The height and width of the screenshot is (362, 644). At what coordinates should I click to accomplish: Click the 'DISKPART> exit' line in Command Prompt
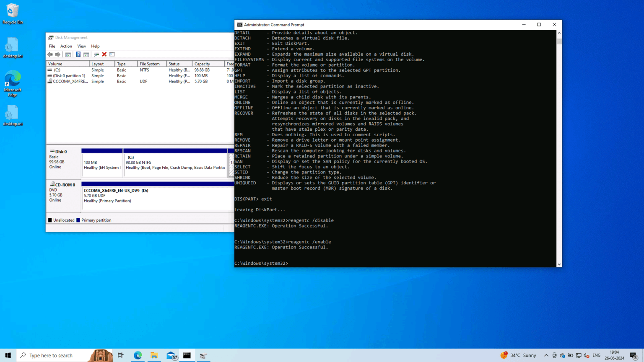pyautogui.click(x=253, y=199)
